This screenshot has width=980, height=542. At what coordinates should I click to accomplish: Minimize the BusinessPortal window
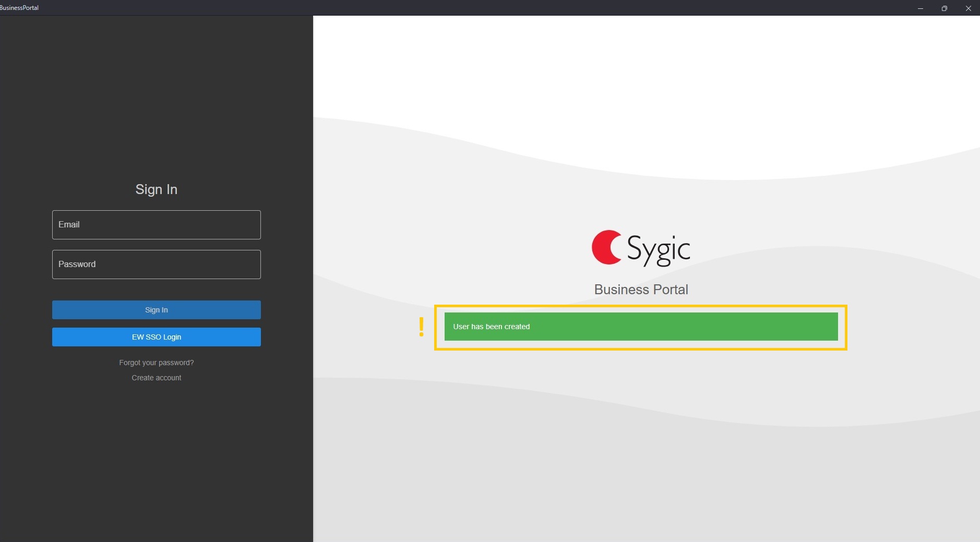[x=921, y=8]
